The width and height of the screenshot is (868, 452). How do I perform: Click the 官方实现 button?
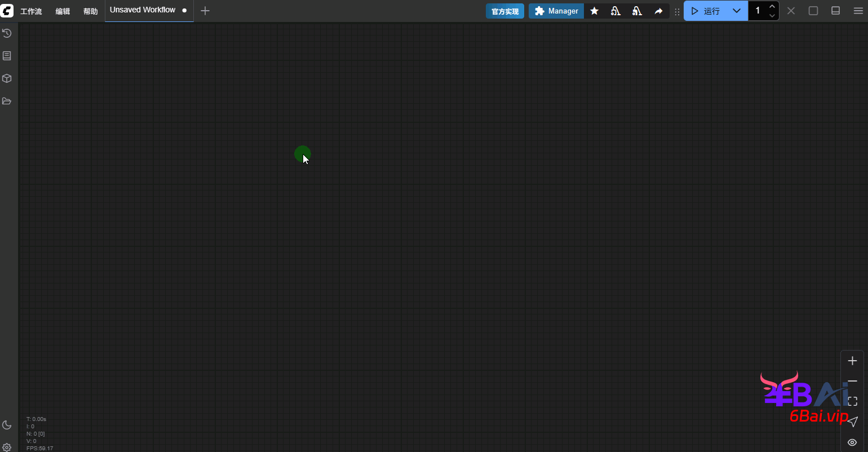tap(505, 11)
